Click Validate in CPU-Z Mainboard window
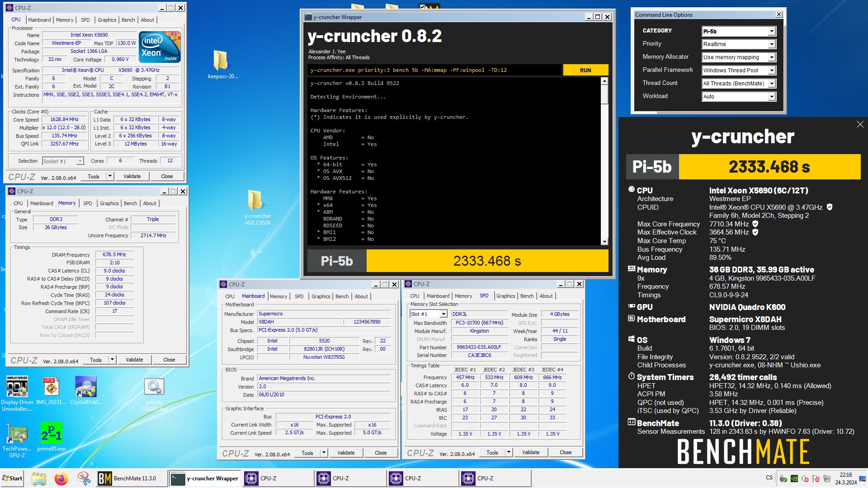This screenshot has height=488, width=868. tap(346, 453)
